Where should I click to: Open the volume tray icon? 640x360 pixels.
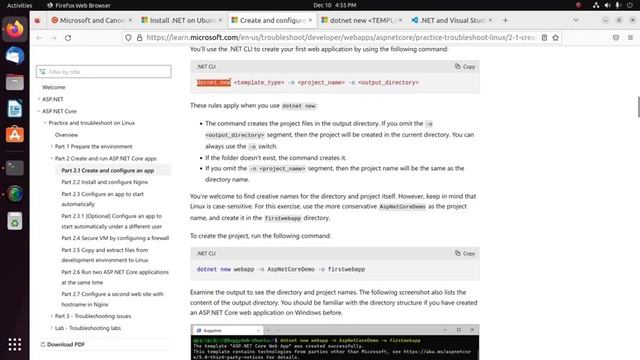click(607, 5)
